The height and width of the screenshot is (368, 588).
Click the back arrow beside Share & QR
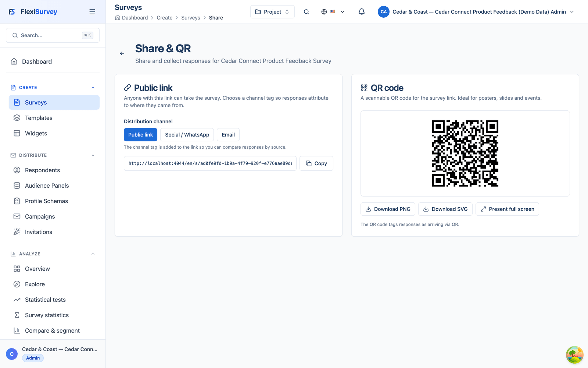coord(122,53)
